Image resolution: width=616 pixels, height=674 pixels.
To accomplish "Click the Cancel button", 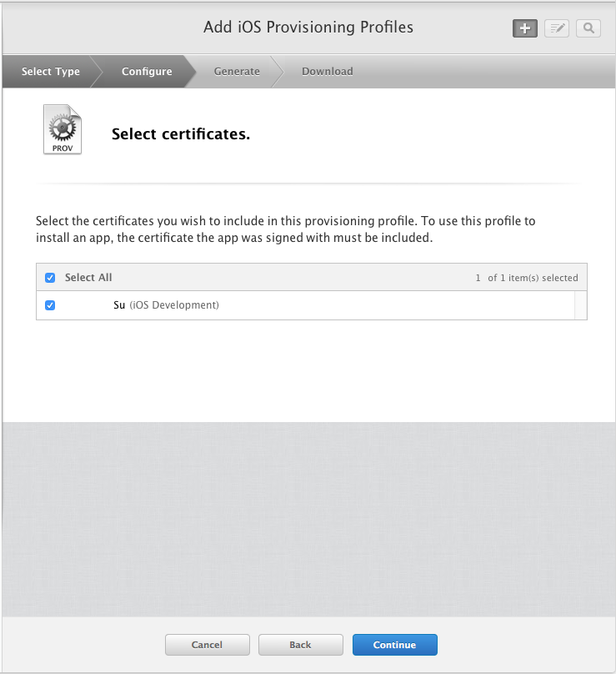I will click(x=207, y=645).
